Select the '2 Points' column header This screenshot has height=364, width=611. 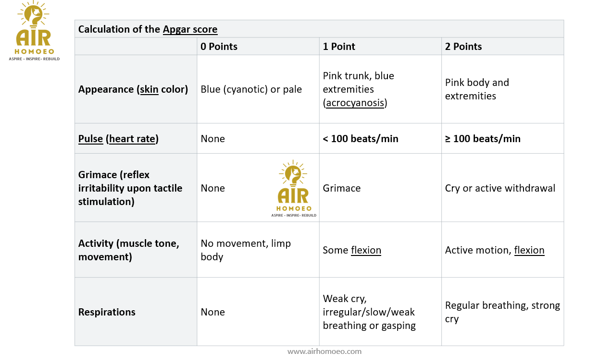click(502, 47)
